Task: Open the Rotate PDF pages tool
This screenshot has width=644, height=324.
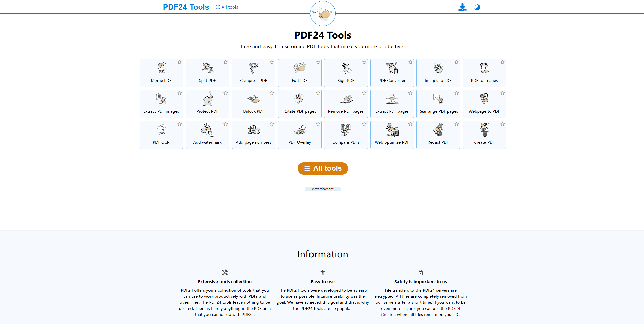Action: (300, 104)
